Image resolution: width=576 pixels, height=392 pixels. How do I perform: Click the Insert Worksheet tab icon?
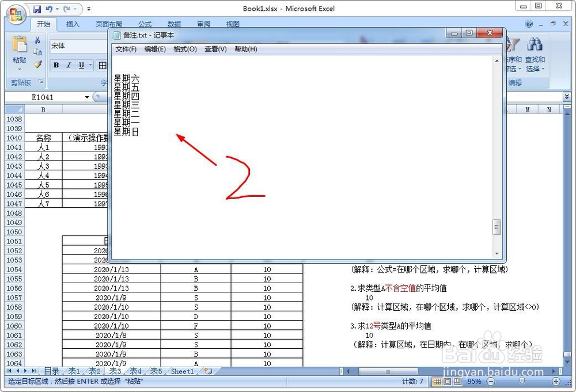click(x=209, y=371)
